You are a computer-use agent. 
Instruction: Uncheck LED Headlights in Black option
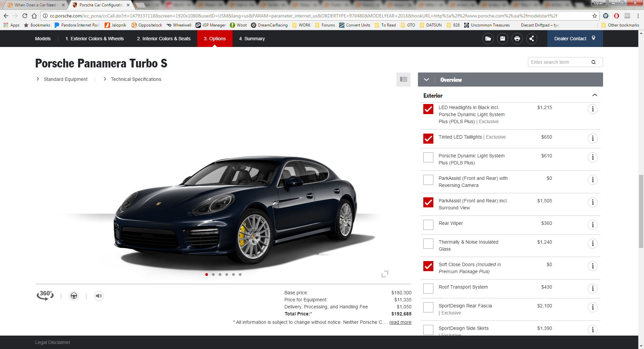point(428,109)
